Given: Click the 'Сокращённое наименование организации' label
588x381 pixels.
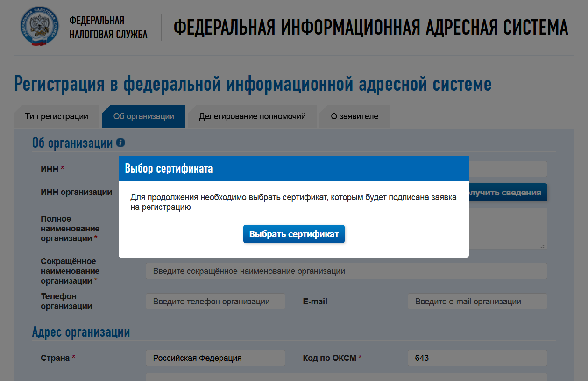Looking at the screenshot, I should (x=70, y=271).
